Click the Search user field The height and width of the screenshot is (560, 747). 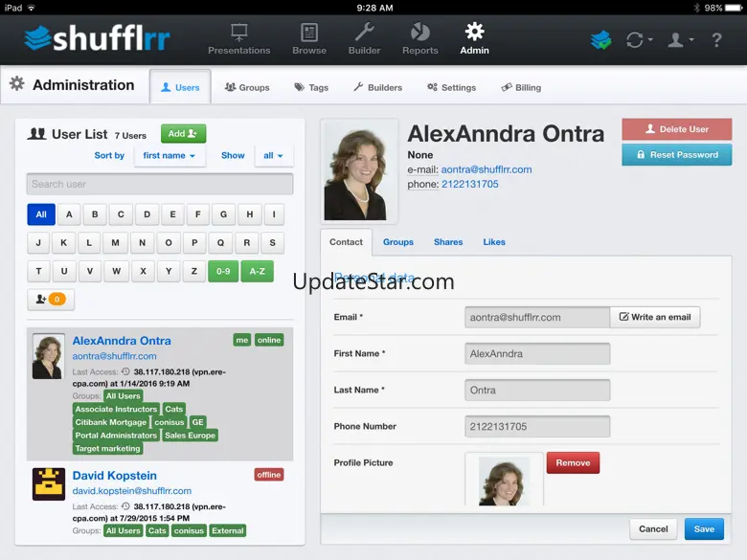coord(160,184)
